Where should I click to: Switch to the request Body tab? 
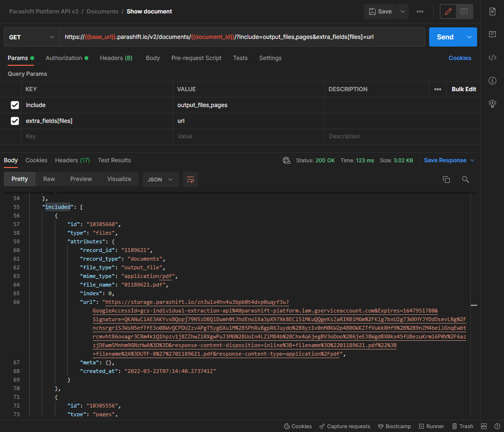click(x=153, y=58)
